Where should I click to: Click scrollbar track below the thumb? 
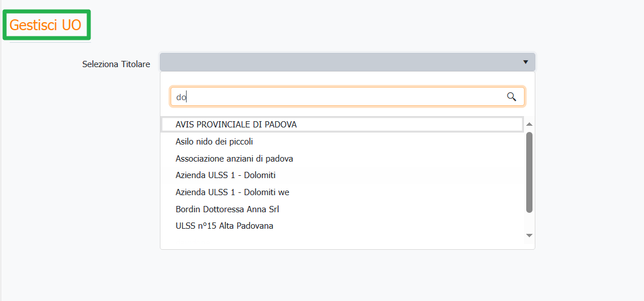[529, 222]
